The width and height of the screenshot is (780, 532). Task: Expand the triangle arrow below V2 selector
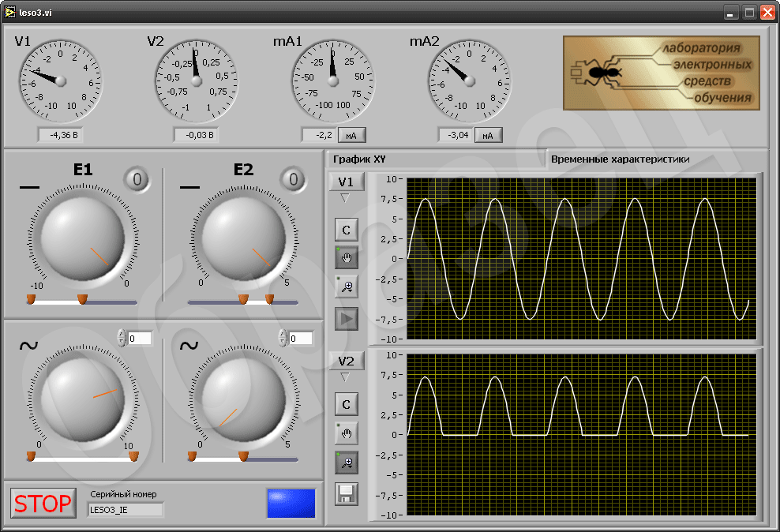tap(345, 377)
